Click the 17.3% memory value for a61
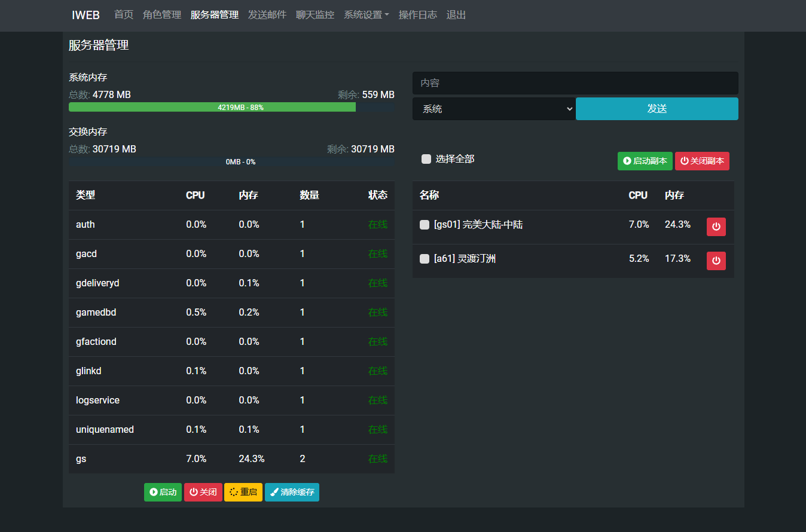This screenshot has width=806, height=532. click(x=677, y=259)
